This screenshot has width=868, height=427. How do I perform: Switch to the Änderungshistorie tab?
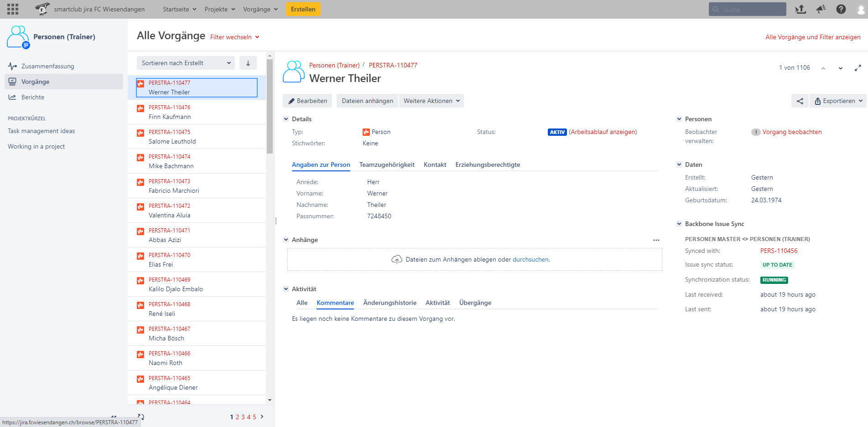[390, 303]
